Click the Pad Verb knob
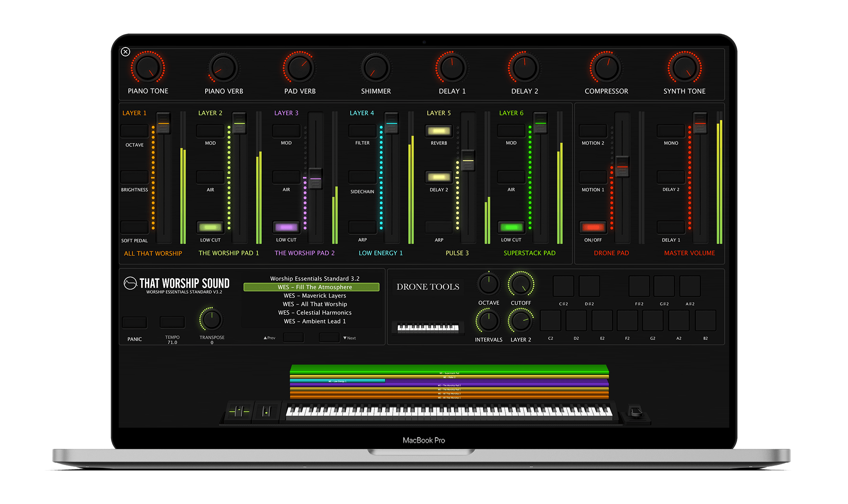The height and width of the screenshot is (504, 848). point(300,68)
